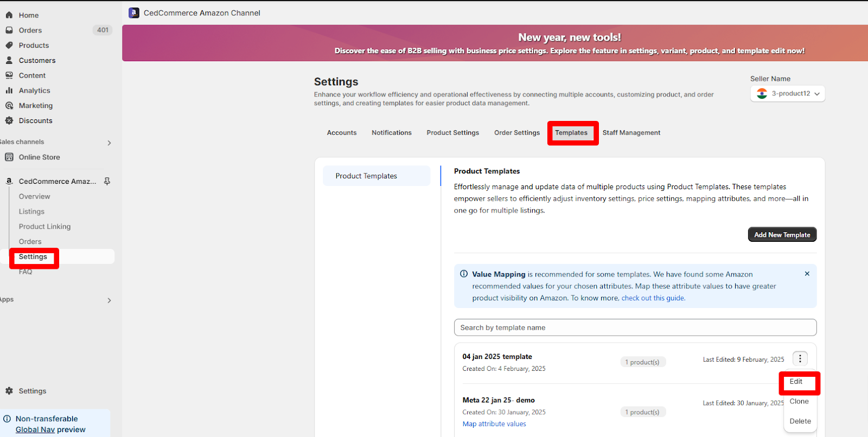The width and height of the screenshot is (868, 437).
Task: Choose Clone from the template menu
Action: 799,402
